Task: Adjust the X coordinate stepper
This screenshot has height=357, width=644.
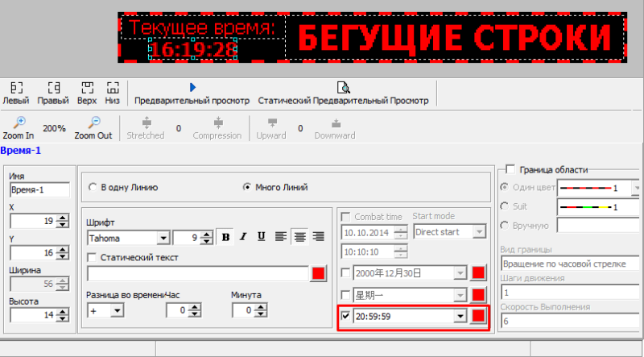Action: (x=63, y=222)
